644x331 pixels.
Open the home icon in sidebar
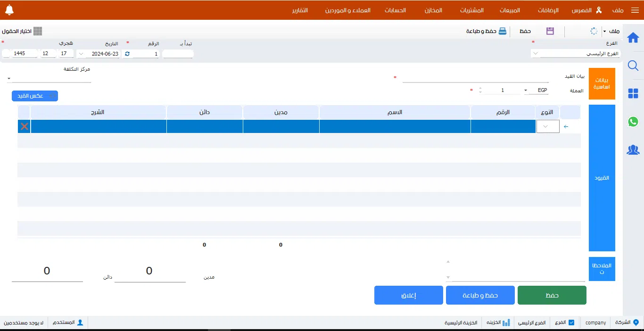coord(633,38)
